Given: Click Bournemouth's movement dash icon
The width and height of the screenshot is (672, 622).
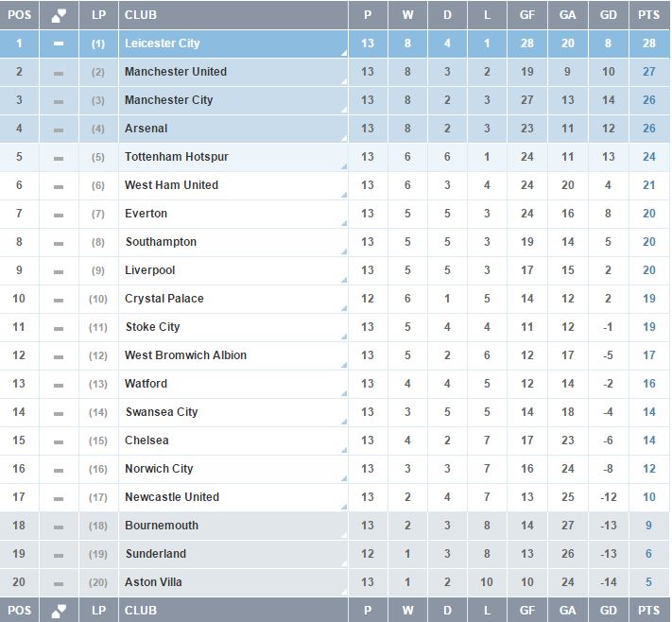Looking at the screenshot, I should [x=59, y=527].
